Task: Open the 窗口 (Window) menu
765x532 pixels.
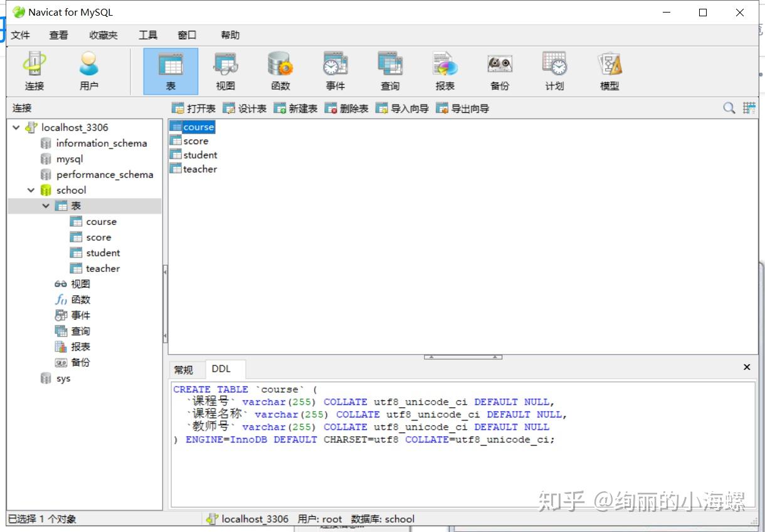Action: click(187, 35)
